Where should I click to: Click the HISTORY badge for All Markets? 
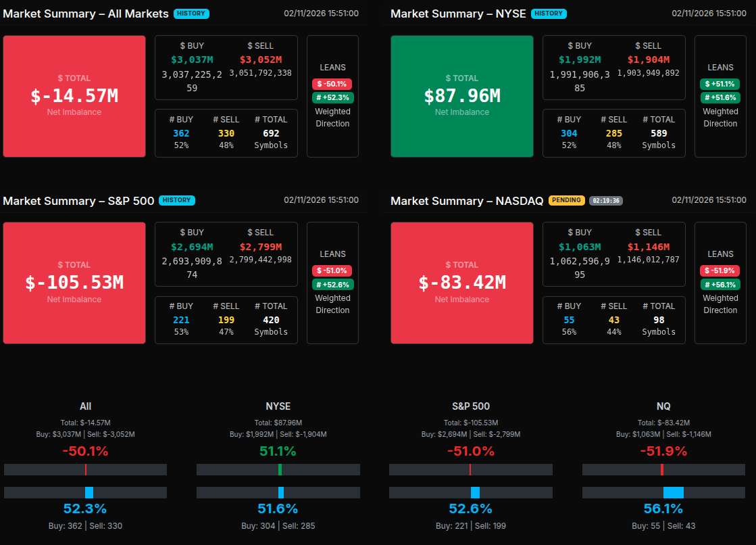pyautogui.click(x=192, y=14)
